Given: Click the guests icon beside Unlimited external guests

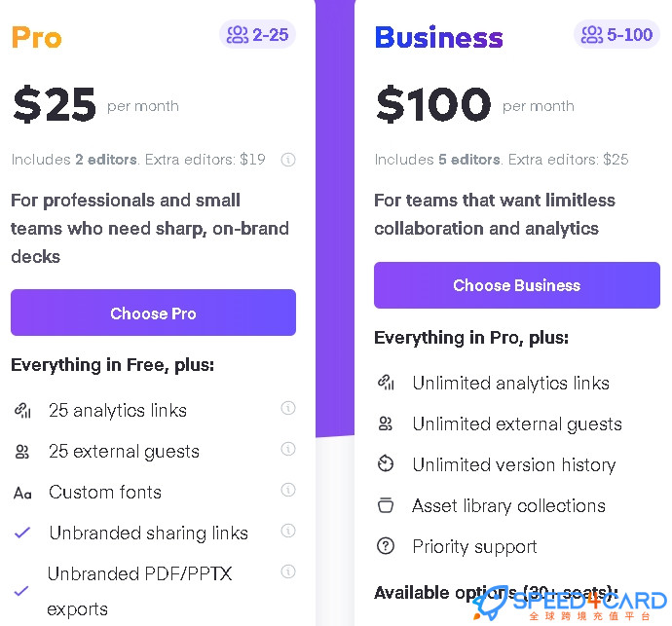Looking at the screenshot, I should click(386, 423).
